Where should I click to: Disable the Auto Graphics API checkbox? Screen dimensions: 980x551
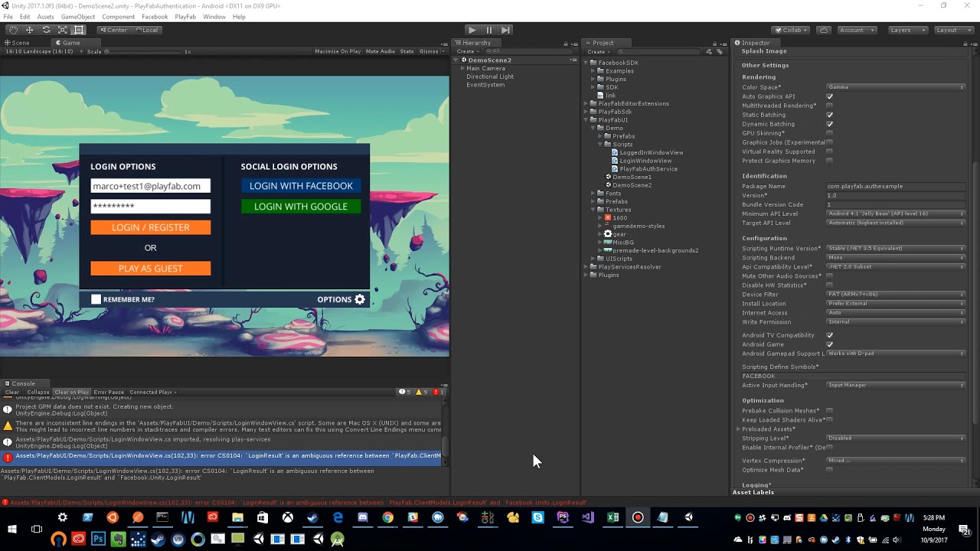click(x=829, y=96)
